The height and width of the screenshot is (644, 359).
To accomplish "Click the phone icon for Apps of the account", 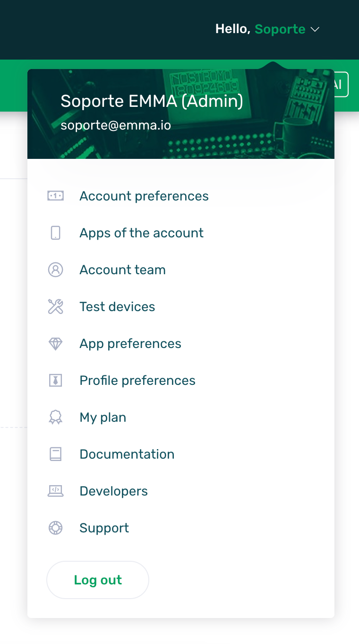I will [x=55, y=233].
